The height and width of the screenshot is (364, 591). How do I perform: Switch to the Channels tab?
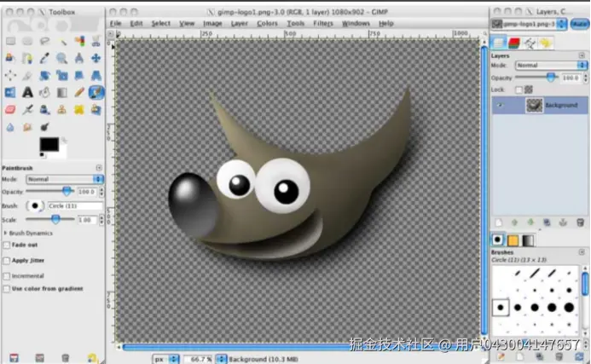coord(514,43)
